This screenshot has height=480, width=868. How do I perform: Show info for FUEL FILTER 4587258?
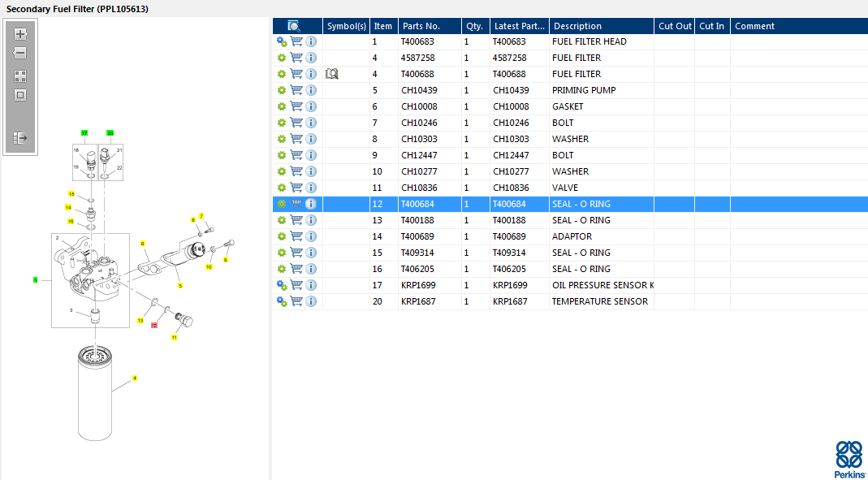coord(311,58)
